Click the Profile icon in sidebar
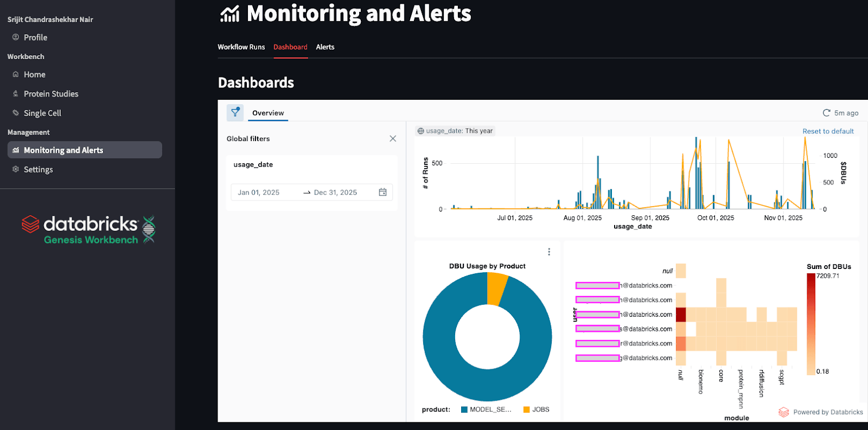 16,37
